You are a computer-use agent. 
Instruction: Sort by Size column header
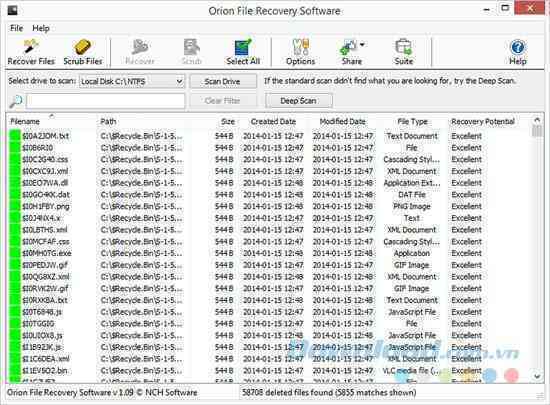pyautogui.click(x=228, y=122)
